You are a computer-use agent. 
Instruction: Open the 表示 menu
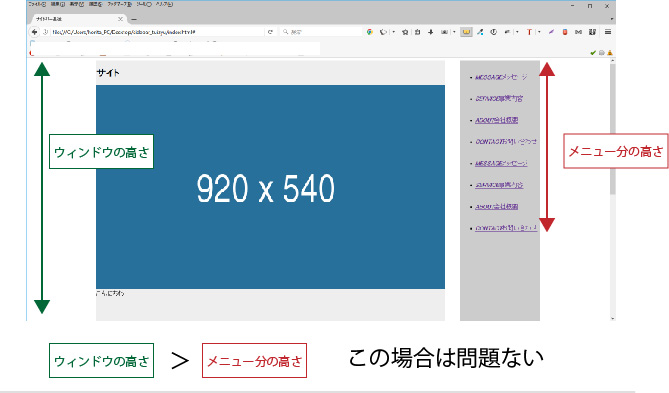click(76, 4)
